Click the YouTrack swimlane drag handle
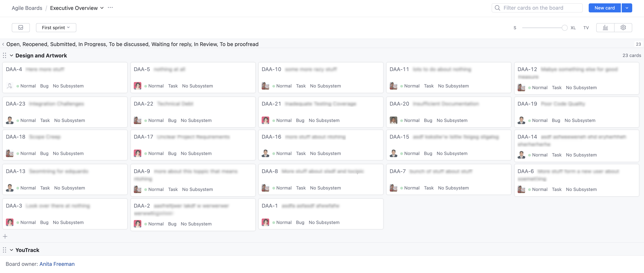644x273 pixels. pyautogui.click(x=4, y=250)
